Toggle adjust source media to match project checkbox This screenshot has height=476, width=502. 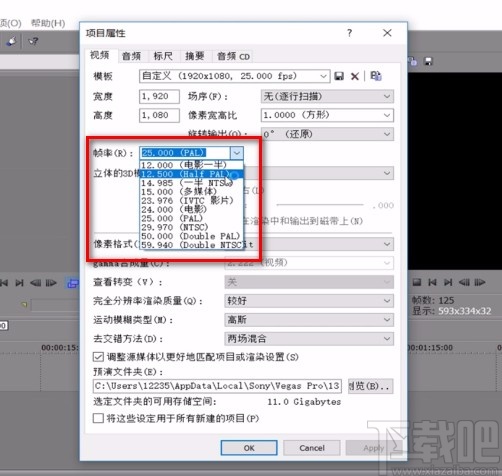coord(98,357)
